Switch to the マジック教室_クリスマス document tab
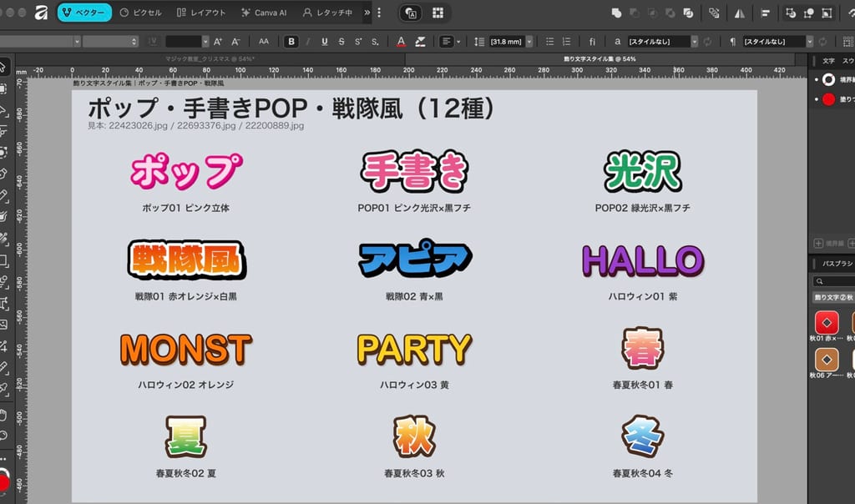855x504 pixels. 210,59
